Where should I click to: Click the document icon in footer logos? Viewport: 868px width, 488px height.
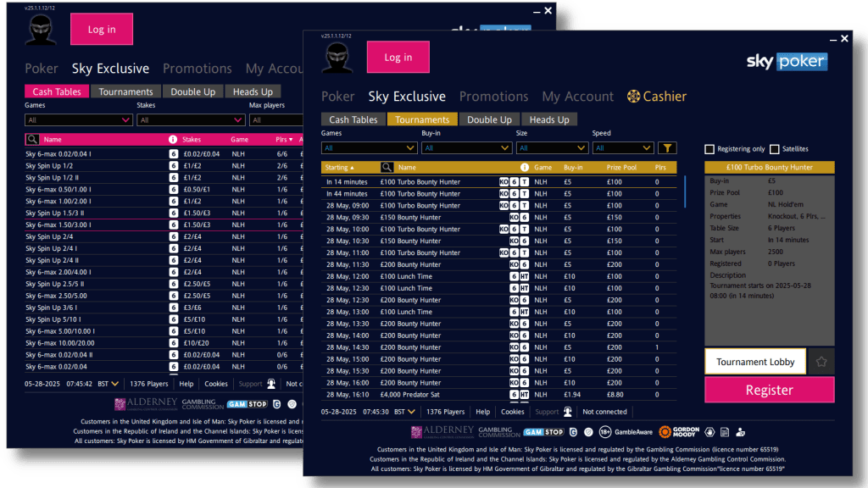point(725,432)
